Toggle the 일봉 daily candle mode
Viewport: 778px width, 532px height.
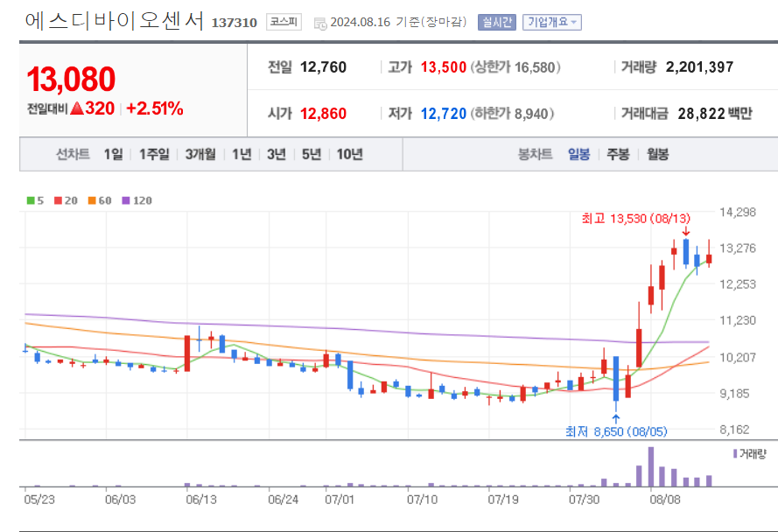tap(580, 153)
